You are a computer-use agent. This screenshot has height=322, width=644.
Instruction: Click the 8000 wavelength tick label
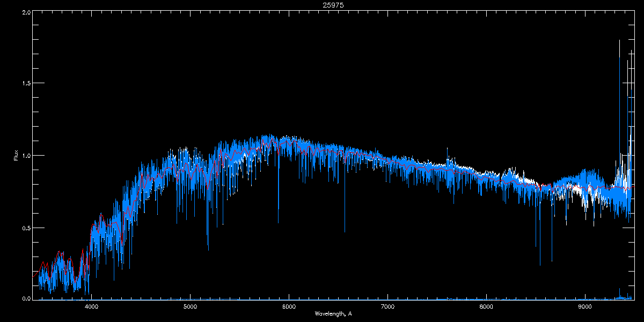(486, 307)
